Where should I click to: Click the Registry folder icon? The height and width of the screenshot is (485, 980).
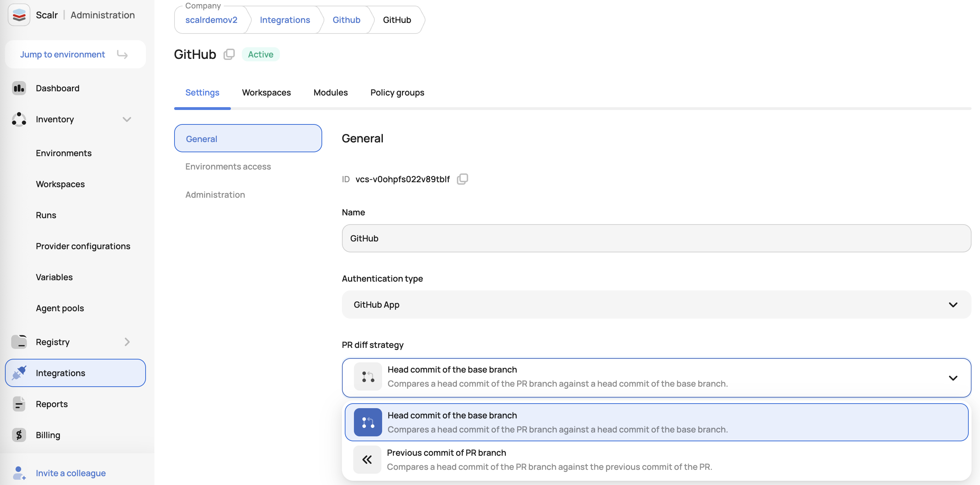click(19, 342)
